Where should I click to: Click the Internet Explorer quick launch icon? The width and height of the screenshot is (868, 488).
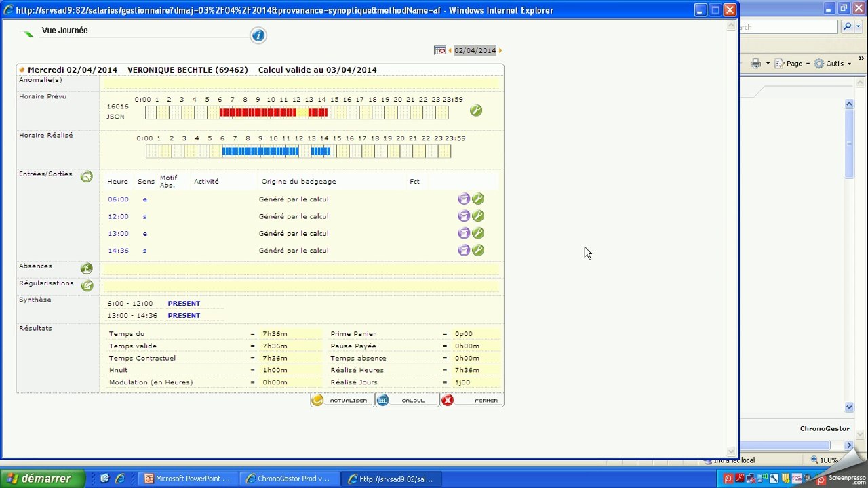pos(119,479)
